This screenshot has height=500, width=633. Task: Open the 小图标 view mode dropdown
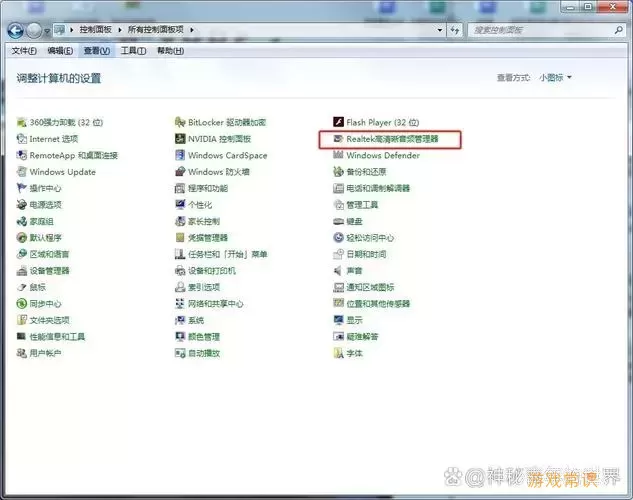click(x=555, y=77)
